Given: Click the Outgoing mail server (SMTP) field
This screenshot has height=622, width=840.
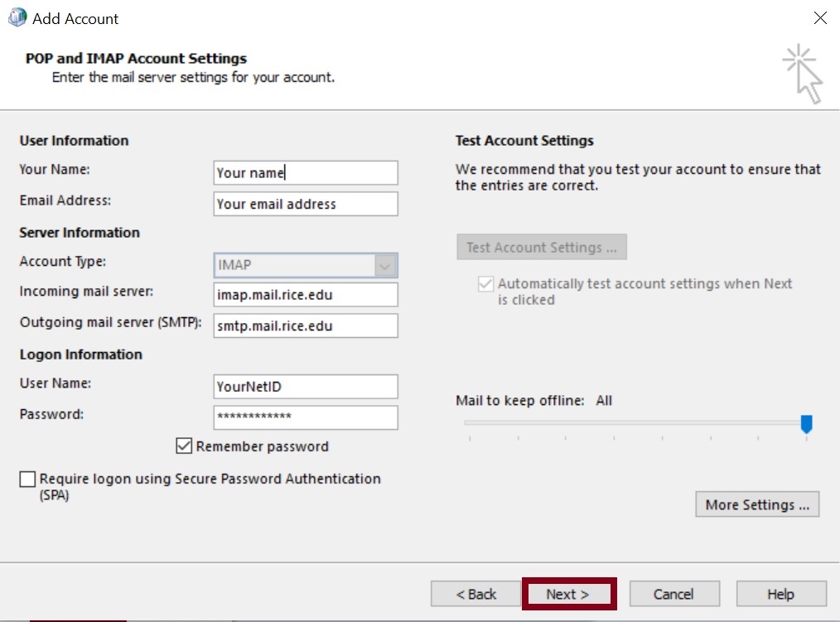Looking at the screenshot, I should 305,325.
